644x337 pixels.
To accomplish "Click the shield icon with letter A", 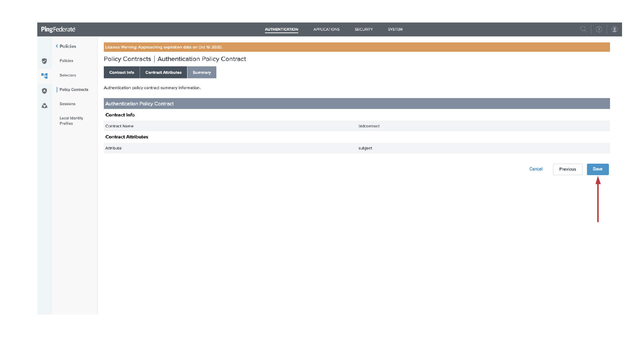I will (44, 91).
